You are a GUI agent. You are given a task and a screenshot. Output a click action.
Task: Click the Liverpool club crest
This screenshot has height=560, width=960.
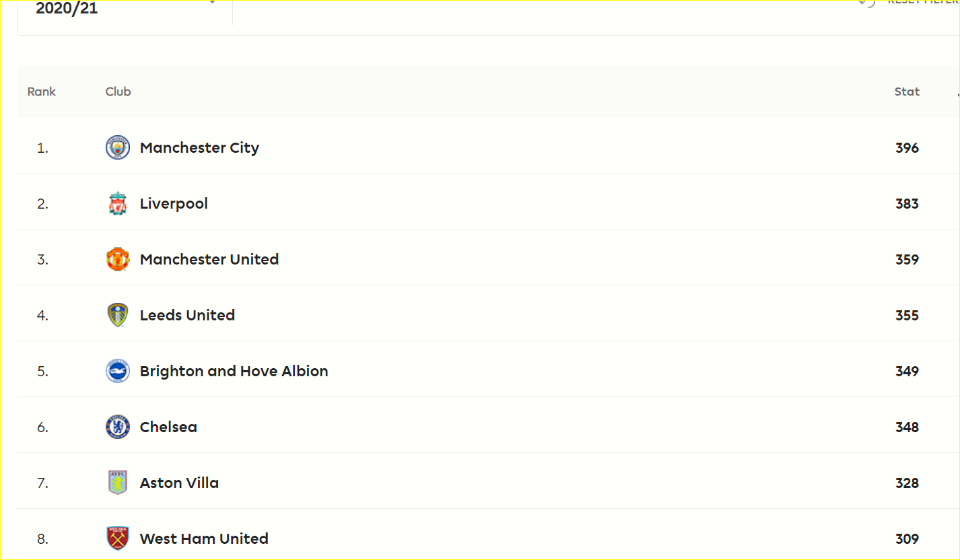(118, 203)
